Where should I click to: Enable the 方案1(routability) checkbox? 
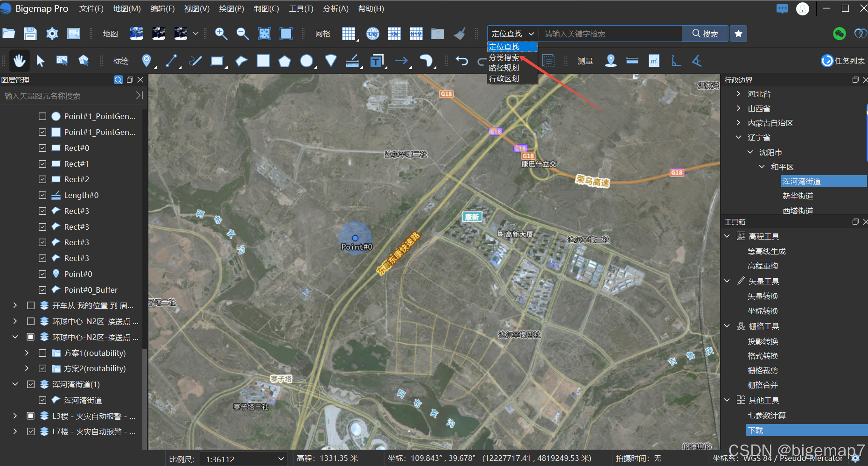tap(42, 353)
